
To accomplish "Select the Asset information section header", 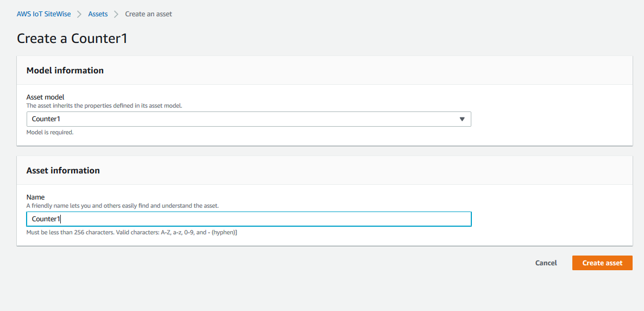I will tap(63, 170).
